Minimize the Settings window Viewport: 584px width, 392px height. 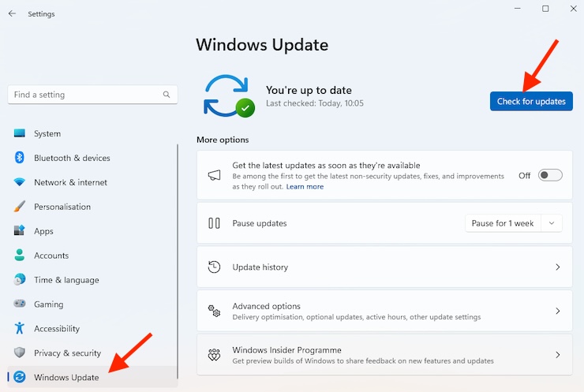point(518,9)
